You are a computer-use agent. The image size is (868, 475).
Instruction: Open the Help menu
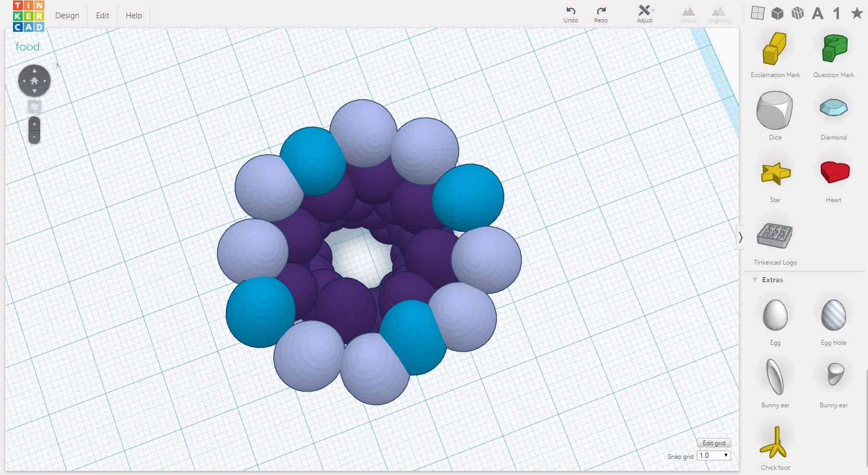(x=134, y=16)
